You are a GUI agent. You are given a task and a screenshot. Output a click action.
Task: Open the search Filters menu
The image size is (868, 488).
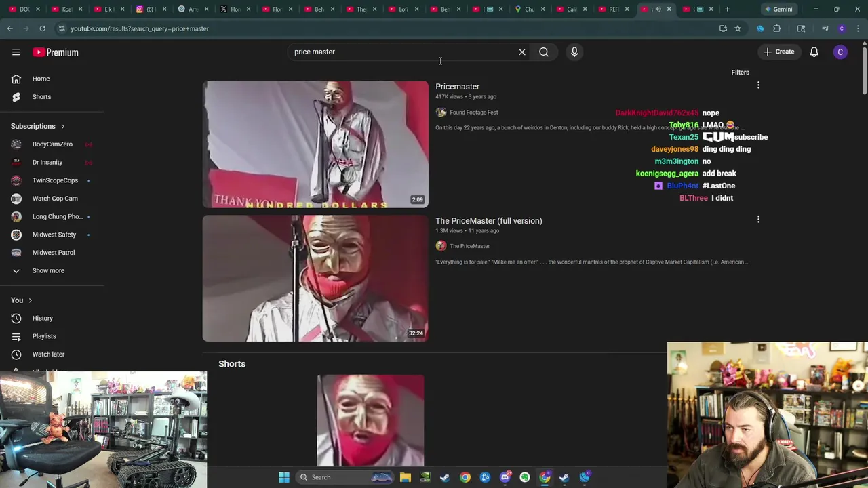tap(741, 73)
